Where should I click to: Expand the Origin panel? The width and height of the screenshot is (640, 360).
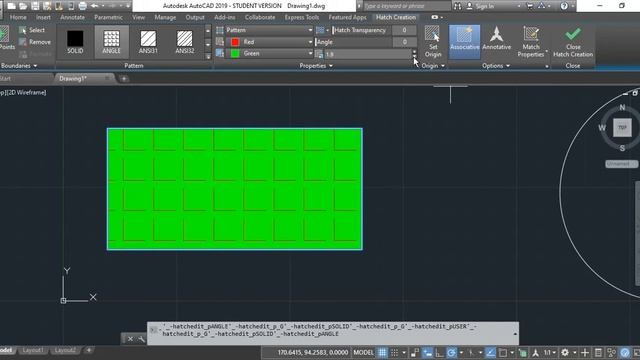coord(433,66)
